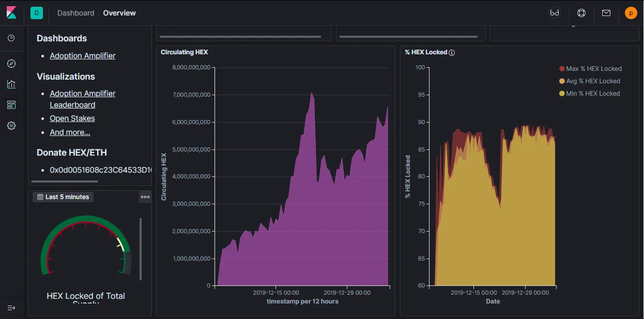
Task: Open the mail newsfeed icon
Action: click(606, 13)
